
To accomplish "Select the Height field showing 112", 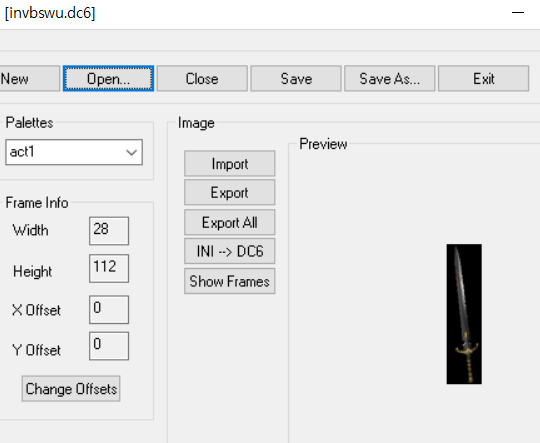I will [109, 268].
